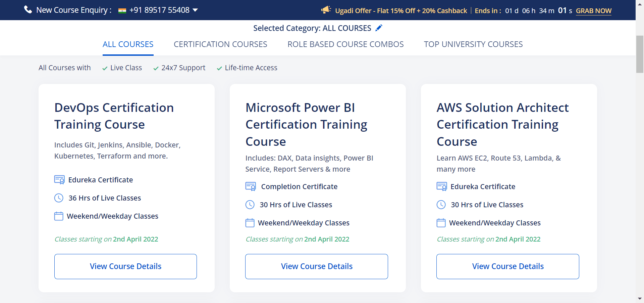
Task: Click the pencil edit icon next to Selected Category
Action: tap(379, 28)
